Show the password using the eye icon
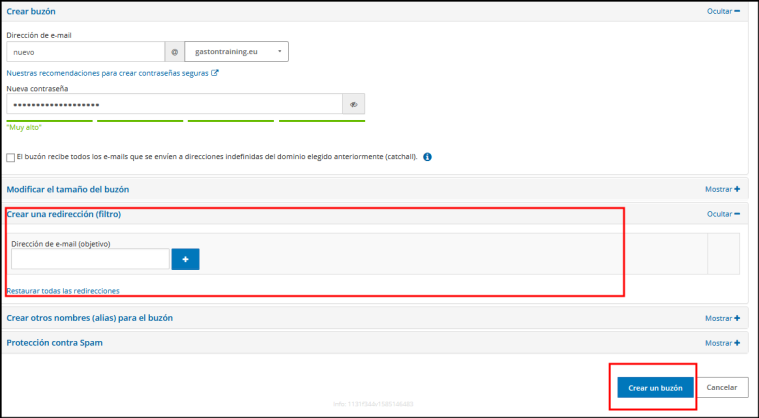The image size is (759, 418). tap(353, 104)
